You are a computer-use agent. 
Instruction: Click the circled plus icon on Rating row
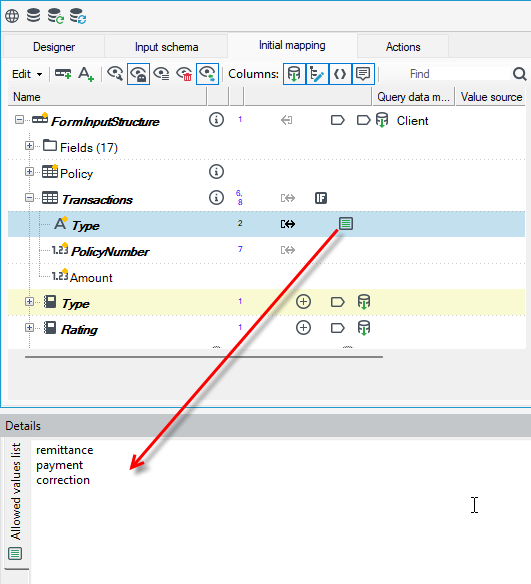click(303, 328)
